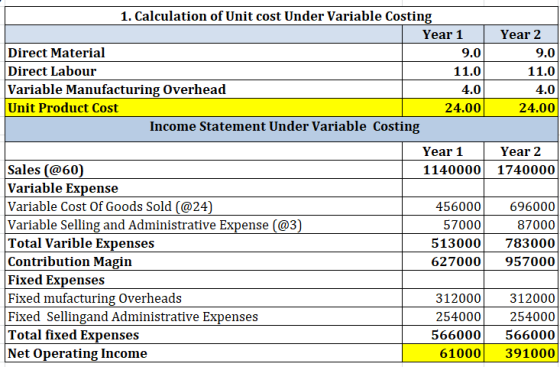Select total fixed expenses Year 2 value 566000

click(521, 335)
